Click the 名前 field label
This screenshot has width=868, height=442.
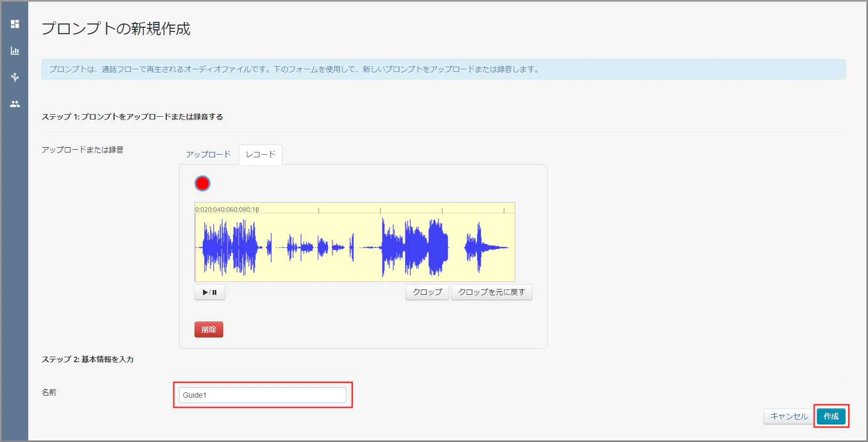pos(49,392)
